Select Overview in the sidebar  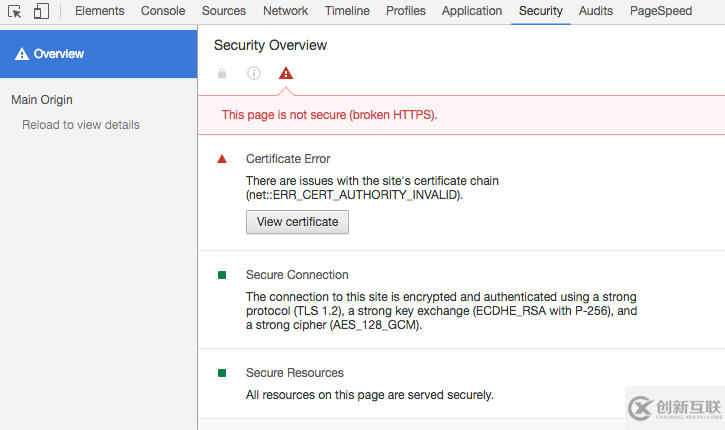(59, 54)
